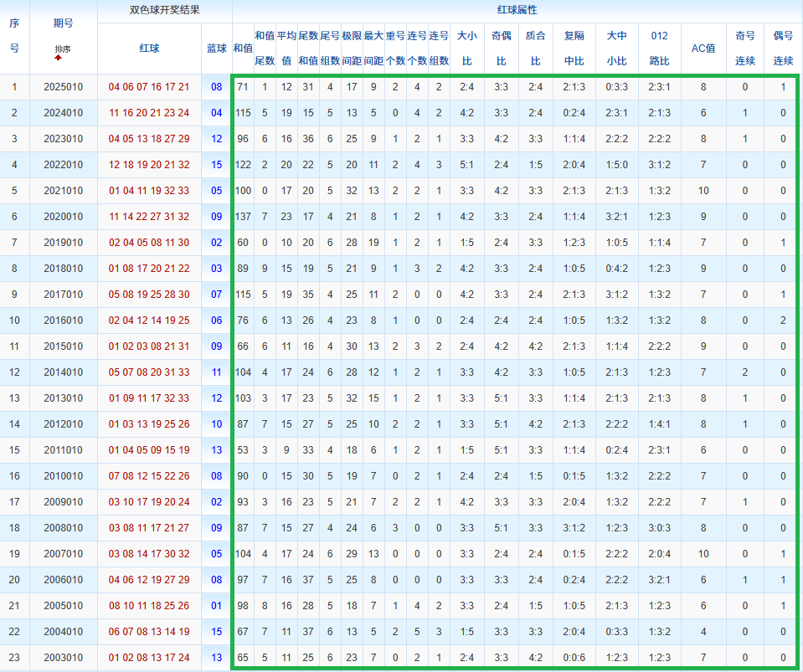Select the 012路比 column header

[x=659, y=49]
